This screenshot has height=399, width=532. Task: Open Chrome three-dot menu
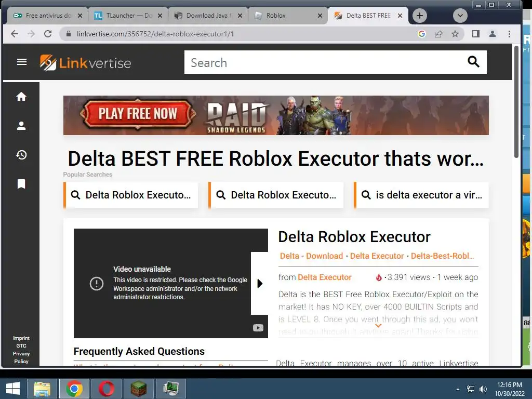click(x=509, y=34)
